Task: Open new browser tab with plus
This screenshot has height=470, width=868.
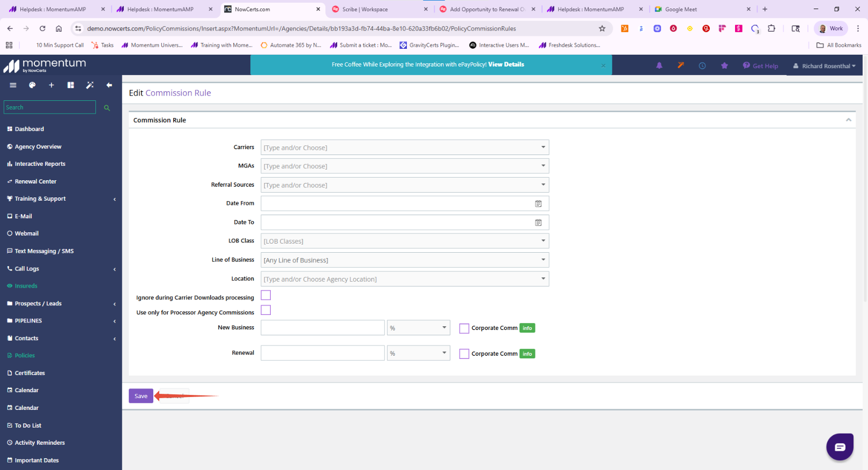Action: (765, 9)
